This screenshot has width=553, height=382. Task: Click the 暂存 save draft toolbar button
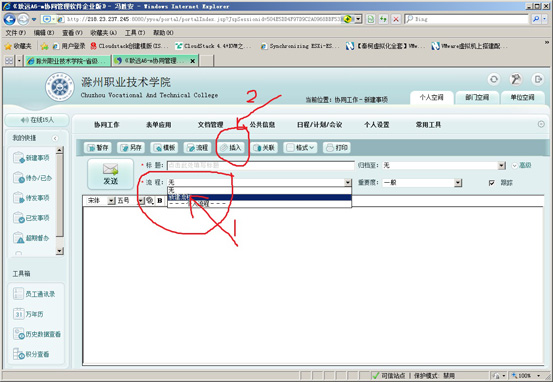(x=98, y=147)
